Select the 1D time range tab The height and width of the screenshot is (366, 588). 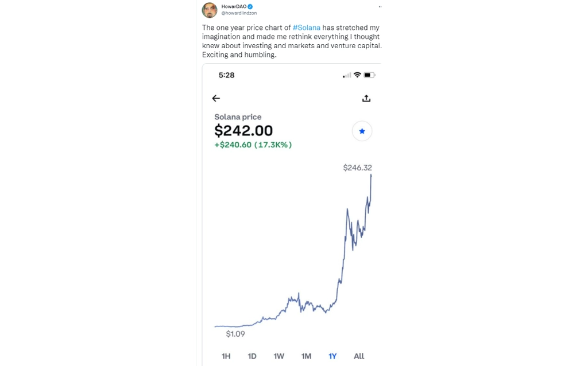[x=252, y=356]
